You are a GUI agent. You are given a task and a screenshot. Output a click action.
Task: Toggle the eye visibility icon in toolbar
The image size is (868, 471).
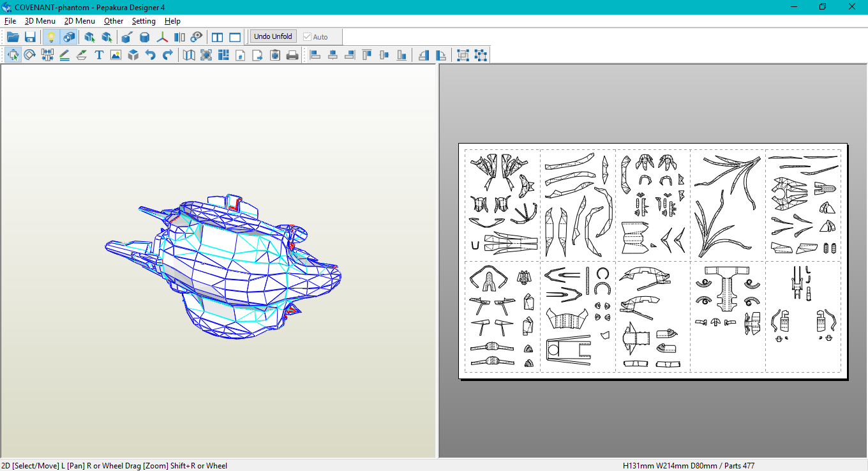(x=197, y=37)
